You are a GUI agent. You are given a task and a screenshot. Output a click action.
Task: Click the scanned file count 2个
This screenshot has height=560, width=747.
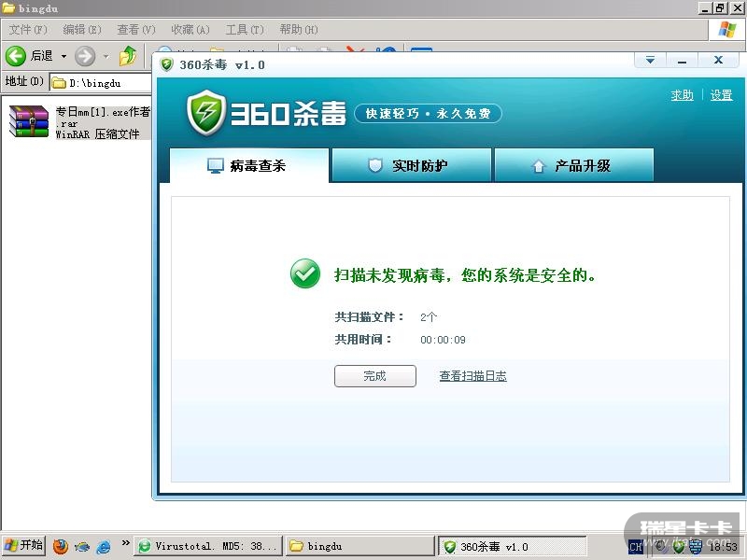point(429,317)
